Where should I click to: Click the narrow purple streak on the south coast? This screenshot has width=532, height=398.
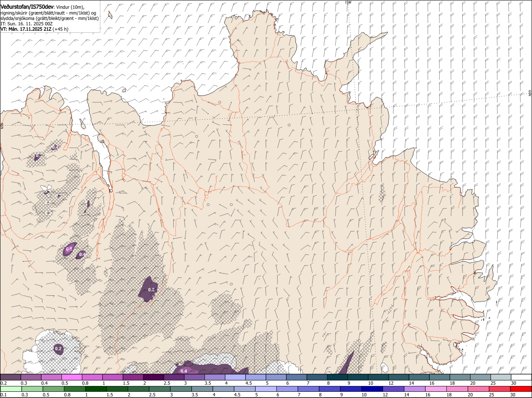tap(347, 363)
